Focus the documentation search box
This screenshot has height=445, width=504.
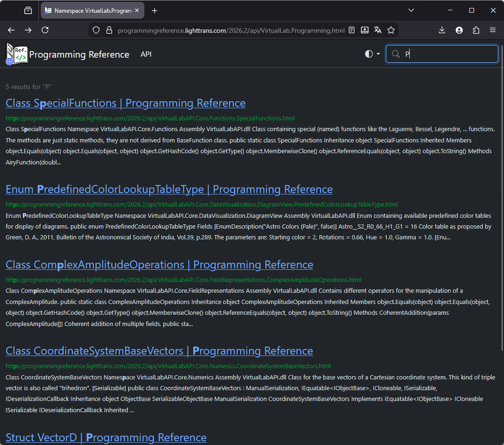(x=442, y=54)
